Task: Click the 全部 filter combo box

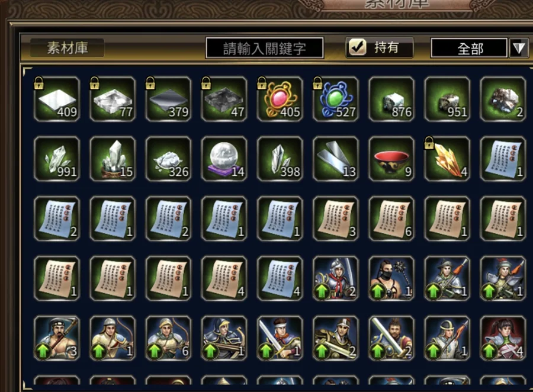Action: tap(470, 48)
